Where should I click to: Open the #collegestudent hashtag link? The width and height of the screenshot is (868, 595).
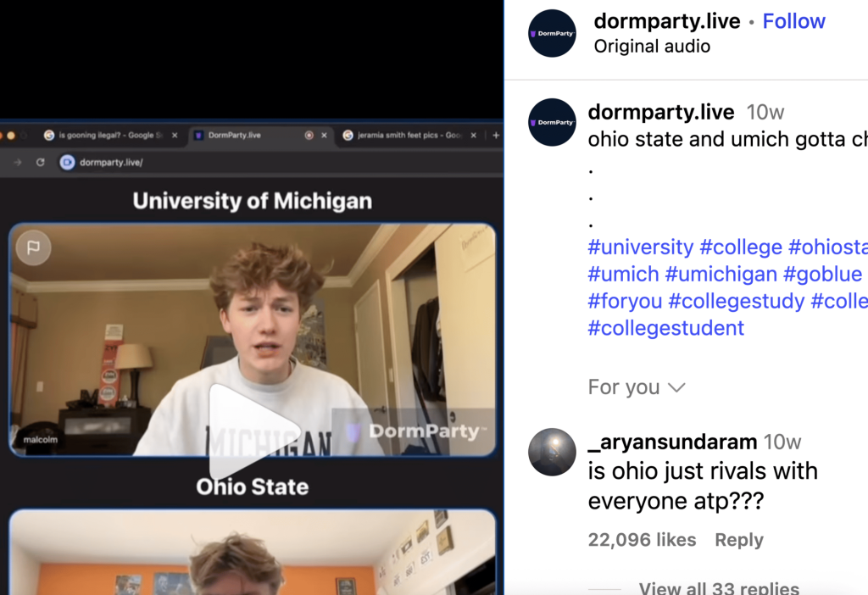click(665, 328)
